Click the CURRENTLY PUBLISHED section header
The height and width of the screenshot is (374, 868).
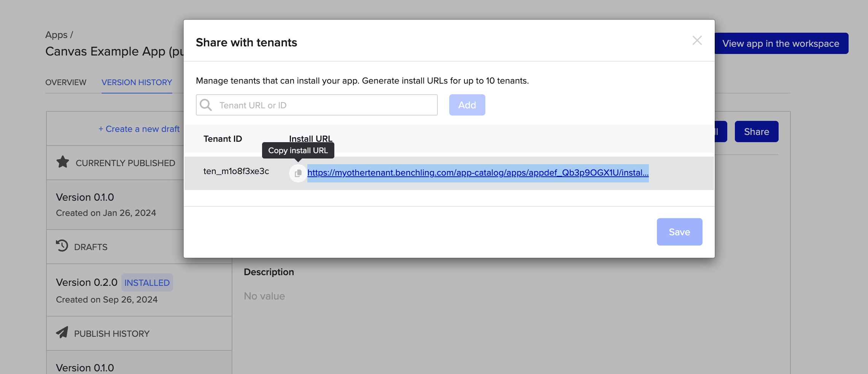tap(125, 163)
